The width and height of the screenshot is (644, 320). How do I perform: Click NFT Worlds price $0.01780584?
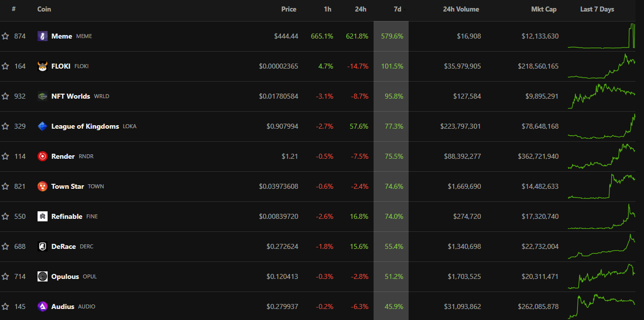[278, 96]
